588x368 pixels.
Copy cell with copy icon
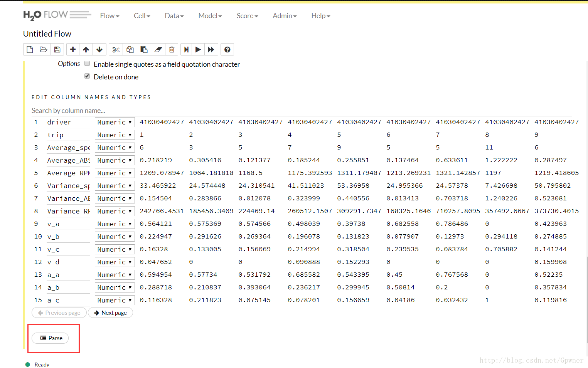(130, 49)
